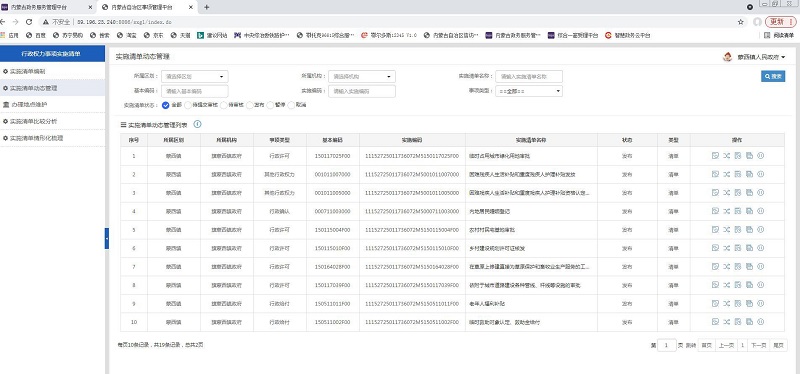The image size is (800, 374).
Task: Select the 取消 status radio button
Action: [x=291, y=105]
